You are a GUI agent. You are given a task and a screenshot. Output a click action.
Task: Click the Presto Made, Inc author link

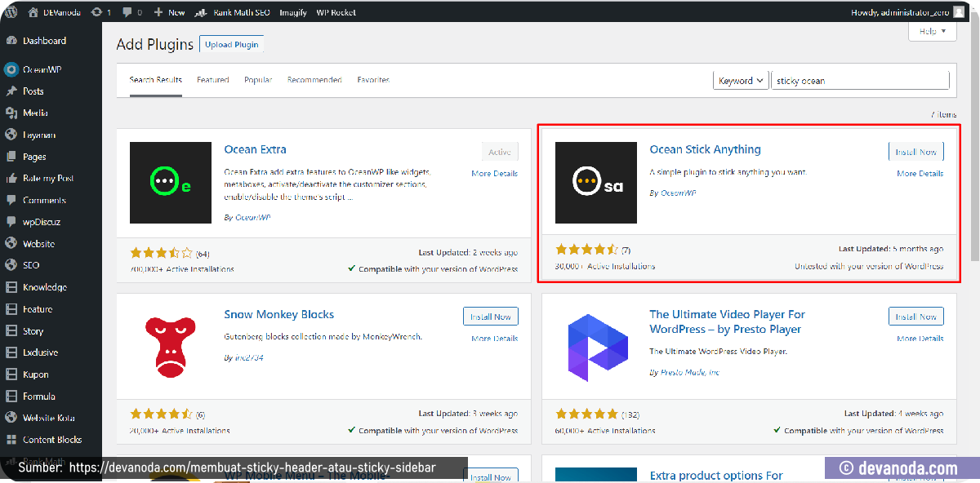point(688,372)
